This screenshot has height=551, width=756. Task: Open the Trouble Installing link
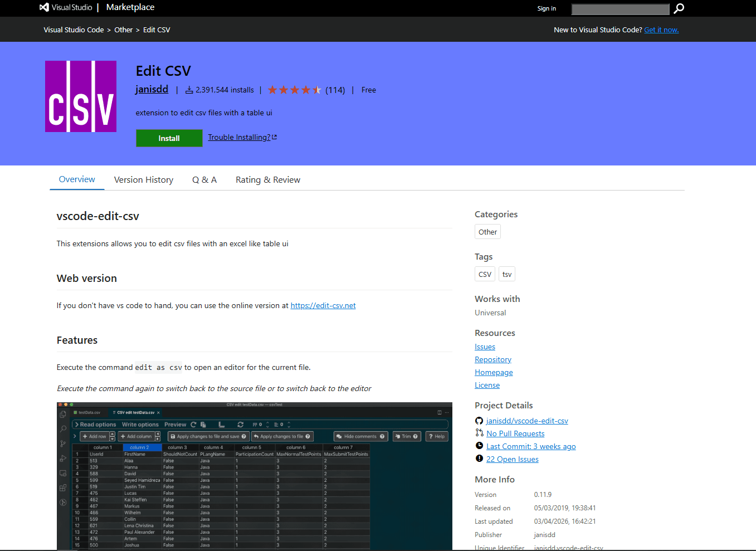point(239,137)
